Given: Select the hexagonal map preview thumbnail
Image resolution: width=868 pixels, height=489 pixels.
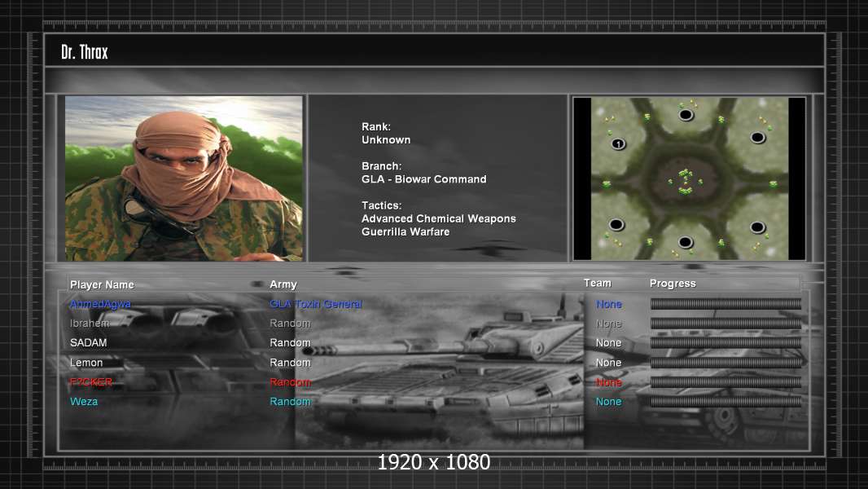Looking at the screenshot, I should [x=689, y=178].
